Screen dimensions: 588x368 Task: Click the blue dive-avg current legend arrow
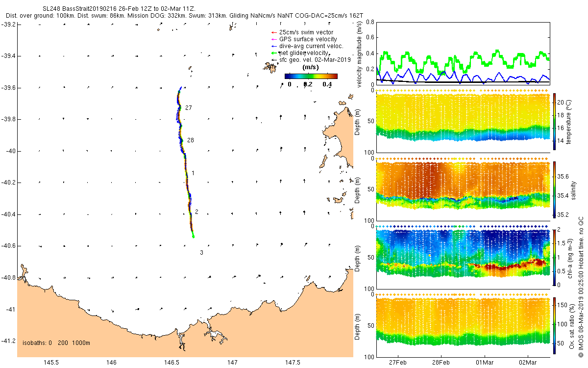273,46
